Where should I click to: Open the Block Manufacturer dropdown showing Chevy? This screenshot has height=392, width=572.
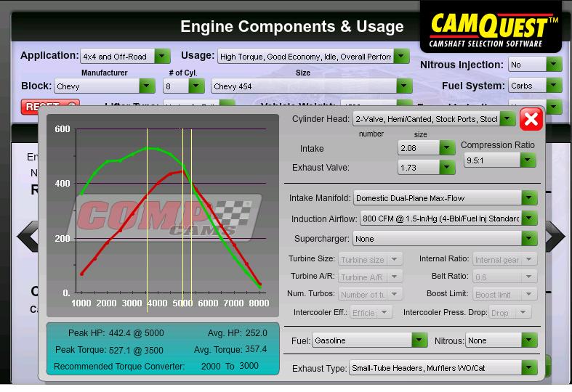click(x=105, y=86)
